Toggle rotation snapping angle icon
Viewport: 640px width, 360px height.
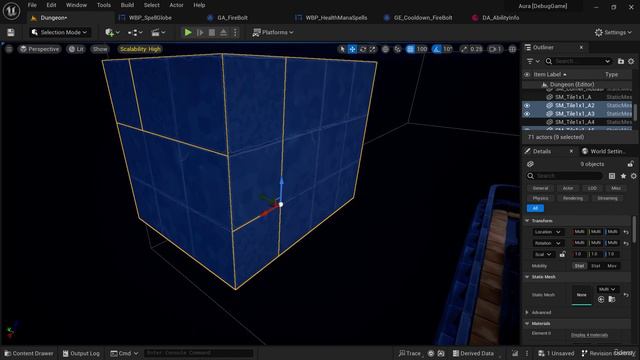pos(437,49)
